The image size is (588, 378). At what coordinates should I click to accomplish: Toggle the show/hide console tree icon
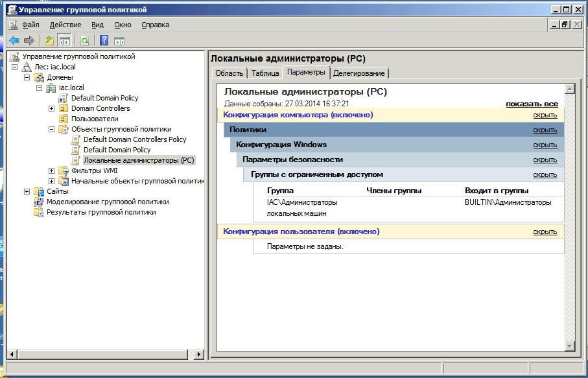pos(65,41)
